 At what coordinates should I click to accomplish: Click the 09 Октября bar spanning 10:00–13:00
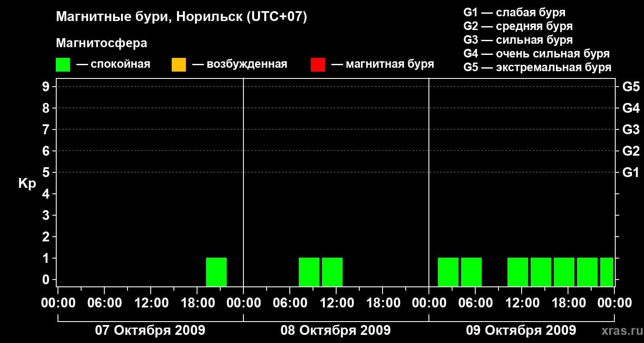pos(518,272)
